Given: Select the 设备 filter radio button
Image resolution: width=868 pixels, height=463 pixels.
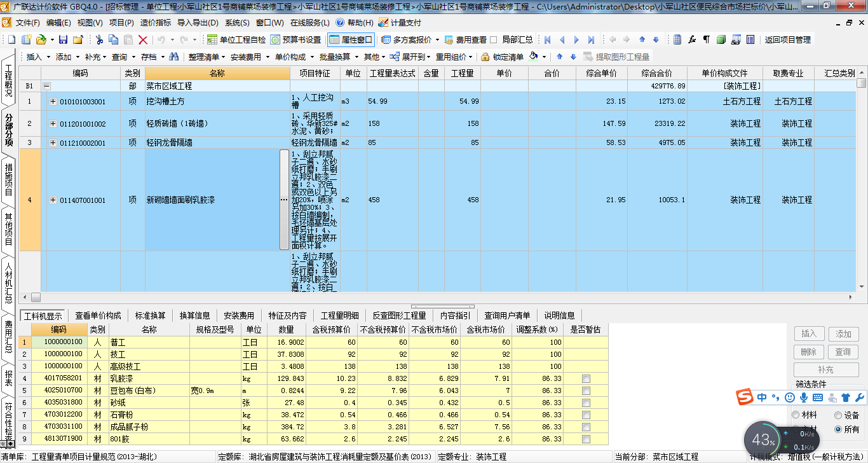Looking at the screenshot, I should coord(839,415).
